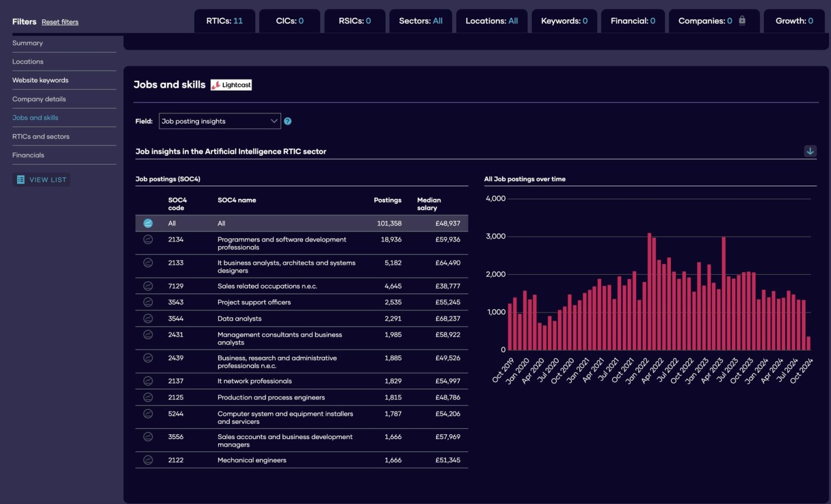Click the chart icon next to Data analysts
Screen dimensions: 831x504
[148, 318]
